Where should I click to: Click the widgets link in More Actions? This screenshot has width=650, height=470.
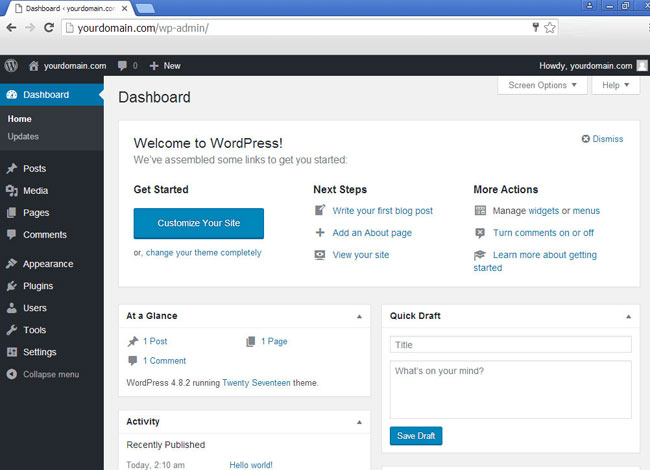click(x=543, y=211)
